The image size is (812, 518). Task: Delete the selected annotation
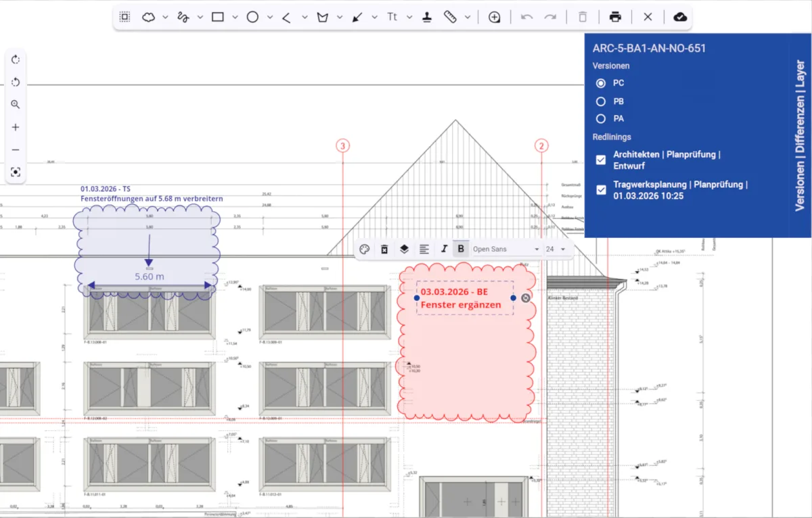tap(384, 249)
